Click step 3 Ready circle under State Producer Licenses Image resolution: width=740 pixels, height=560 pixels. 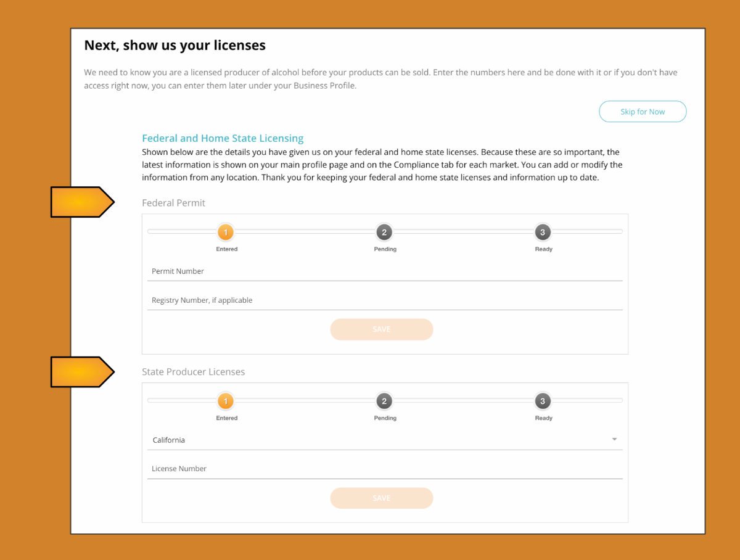click(543, 401)
